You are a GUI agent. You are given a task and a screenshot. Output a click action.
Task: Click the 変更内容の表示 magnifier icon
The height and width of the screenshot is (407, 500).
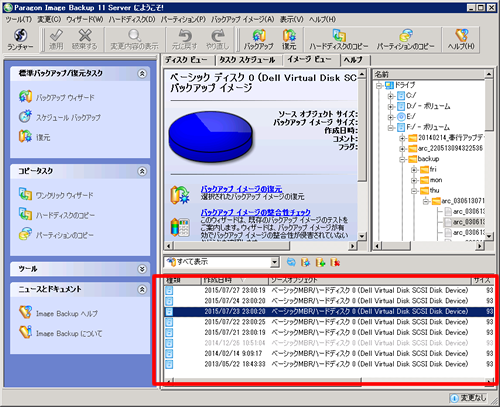pos(134,39)
